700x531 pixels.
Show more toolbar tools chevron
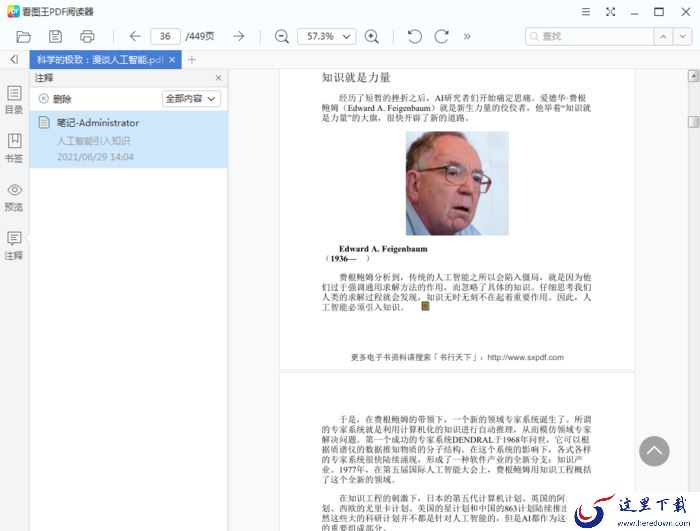coord(467,36)
